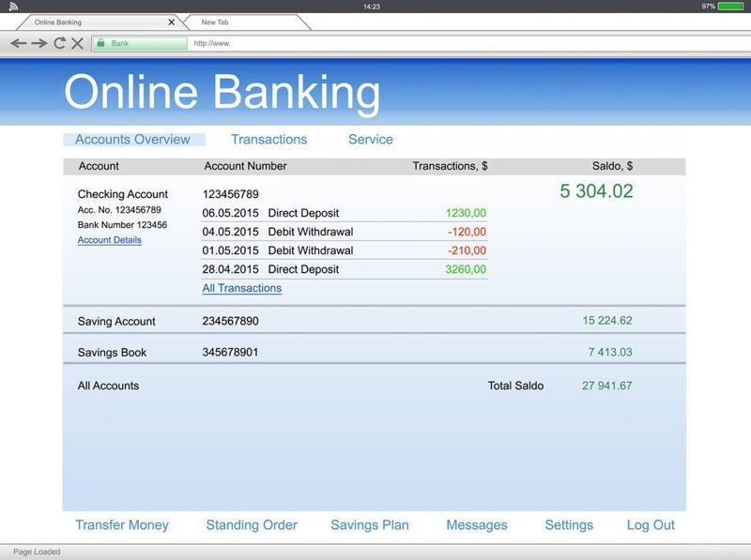Click the browser forward arrow
Viewport: 751px width, 560px height.
point(38,43)
